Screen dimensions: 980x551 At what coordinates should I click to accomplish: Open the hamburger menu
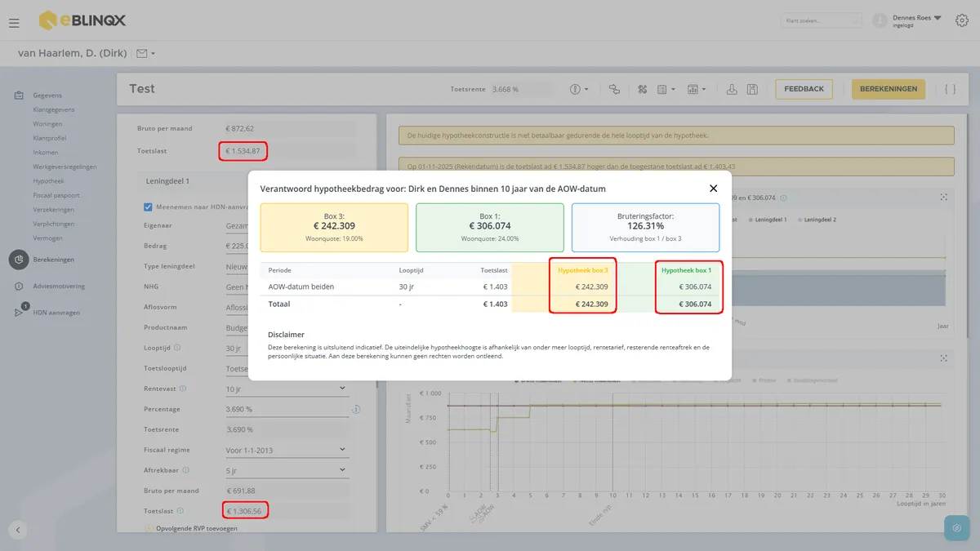(x=14, y=23)
